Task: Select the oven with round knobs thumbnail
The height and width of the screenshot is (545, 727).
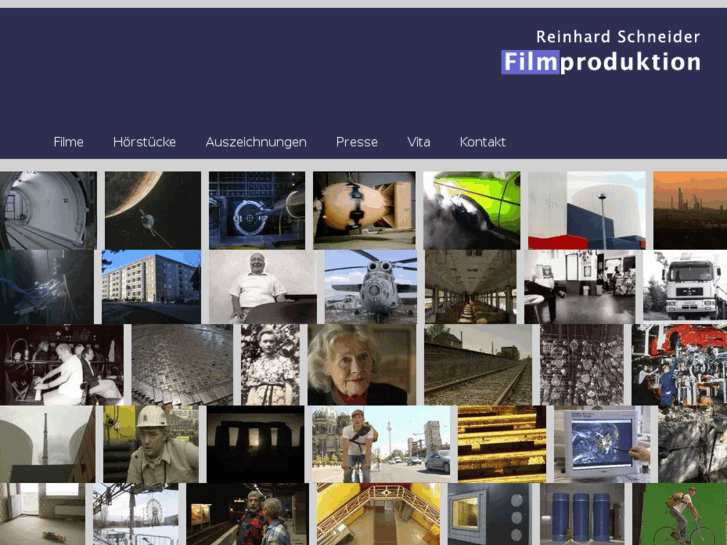Action: (x=490, y=514)
